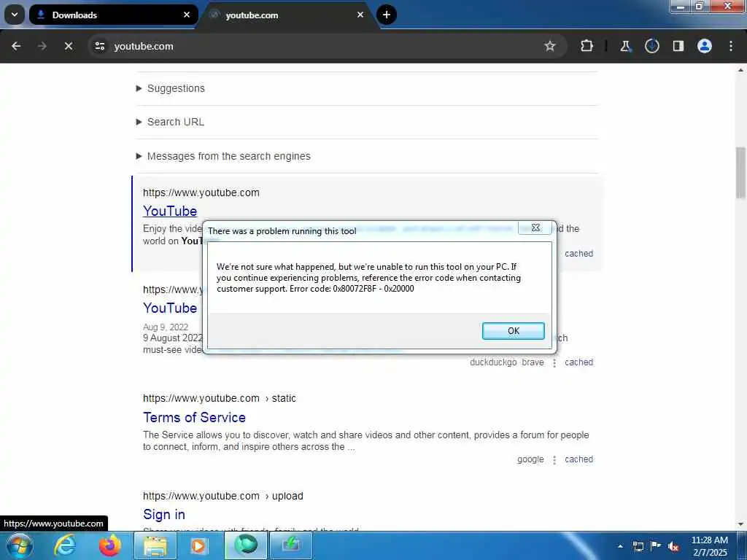
Task: Open result options dots beside brave
Action: [554, 363]
